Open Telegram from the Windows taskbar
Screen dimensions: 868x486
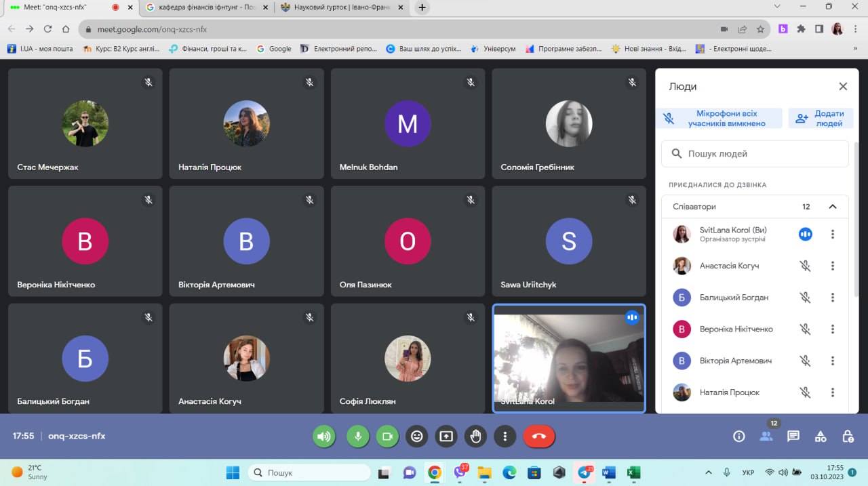click(584, 472)
